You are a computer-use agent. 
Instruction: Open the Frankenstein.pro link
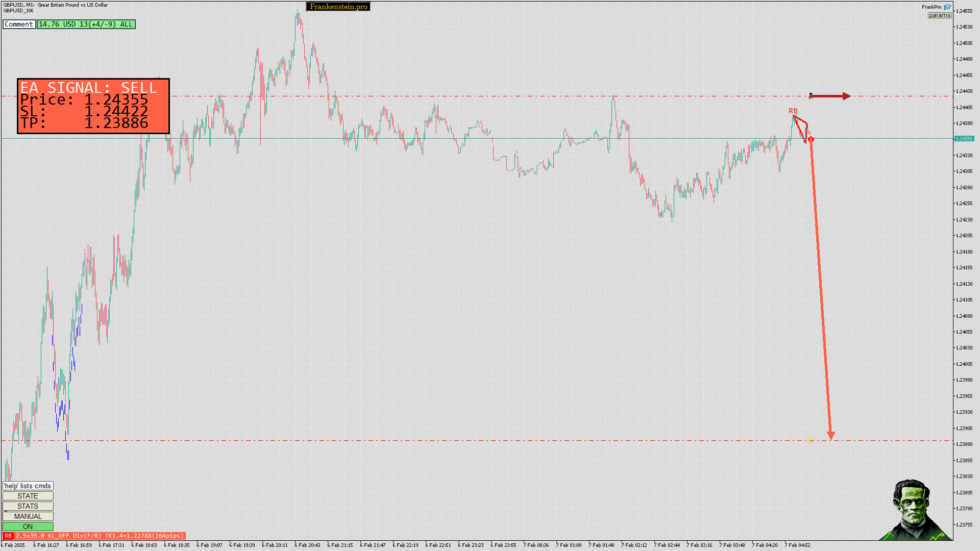tap(338, 7)
